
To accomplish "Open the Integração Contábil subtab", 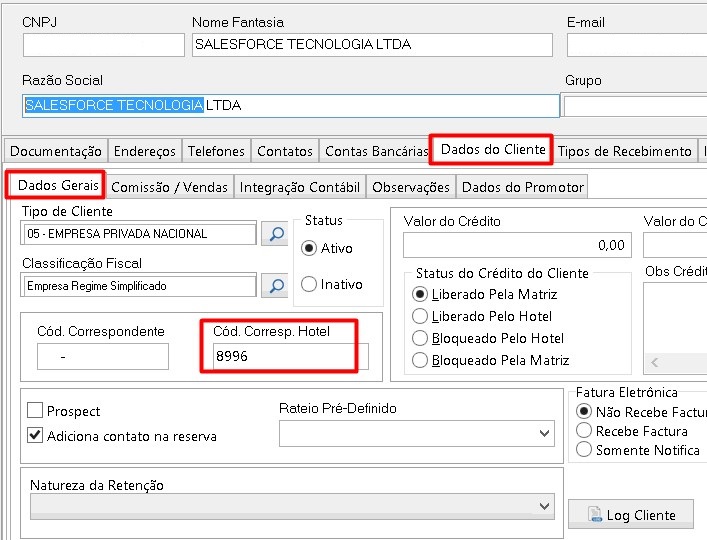I will coord(299,187).
